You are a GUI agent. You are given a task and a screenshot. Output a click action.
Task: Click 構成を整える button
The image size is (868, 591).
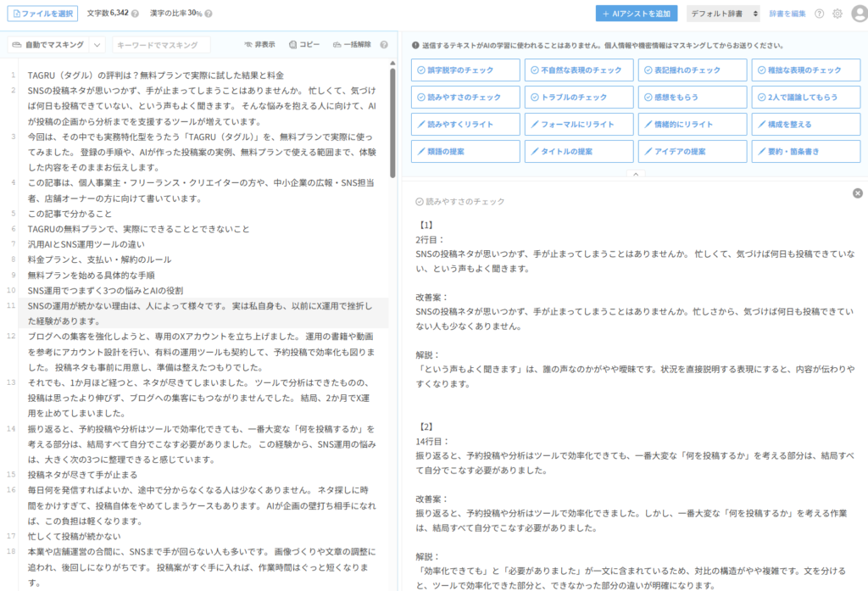click(x=806, y=124)
